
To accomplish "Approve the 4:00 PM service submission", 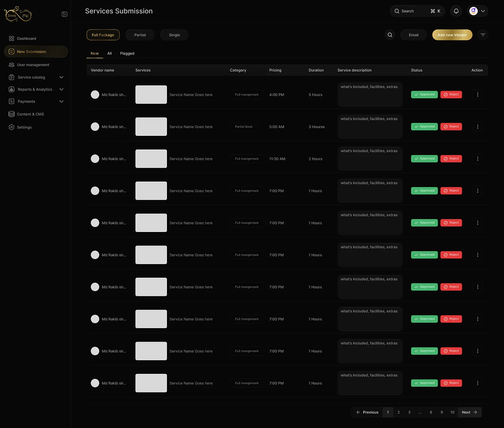I will point(424,95).
